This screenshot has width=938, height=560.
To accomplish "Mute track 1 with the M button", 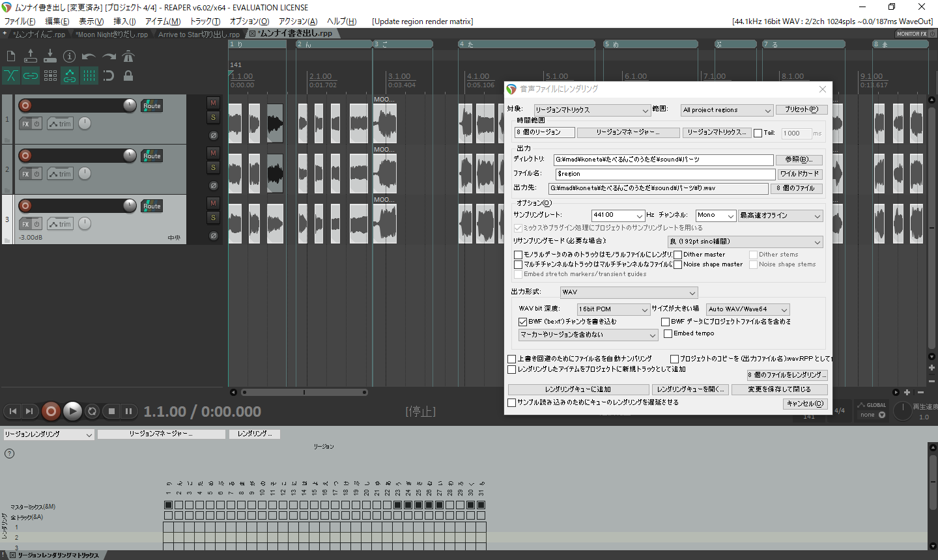I will 213,103.
